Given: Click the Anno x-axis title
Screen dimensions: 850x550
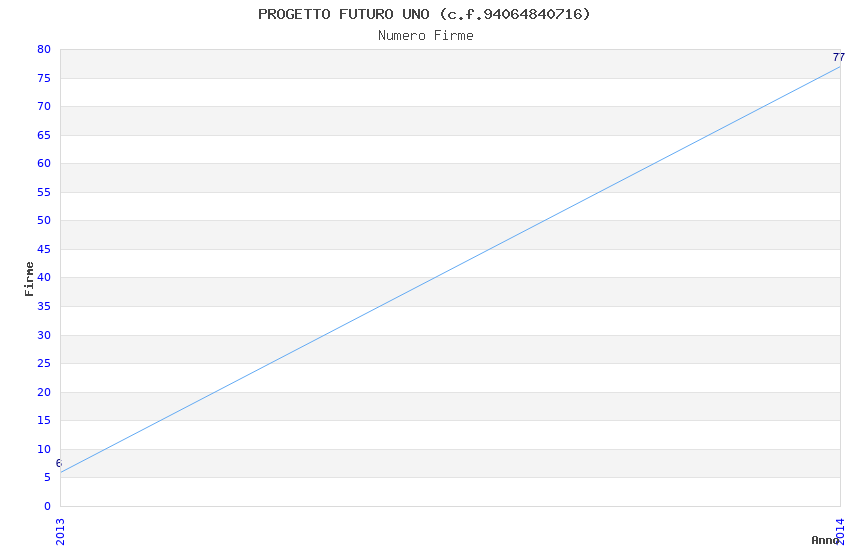Looking at the screenshot, I should [824, 540].
